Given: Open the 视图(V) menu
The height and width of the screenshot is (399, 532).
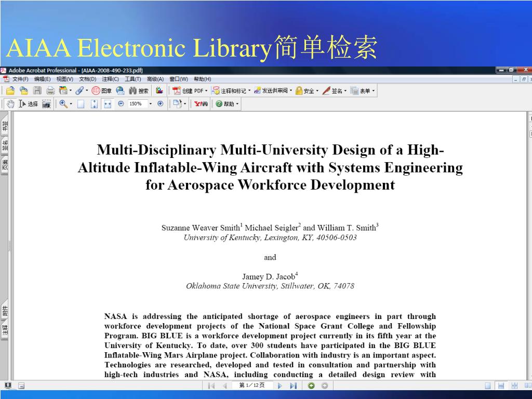Looking at the screenshot, I should click(65, 79).
